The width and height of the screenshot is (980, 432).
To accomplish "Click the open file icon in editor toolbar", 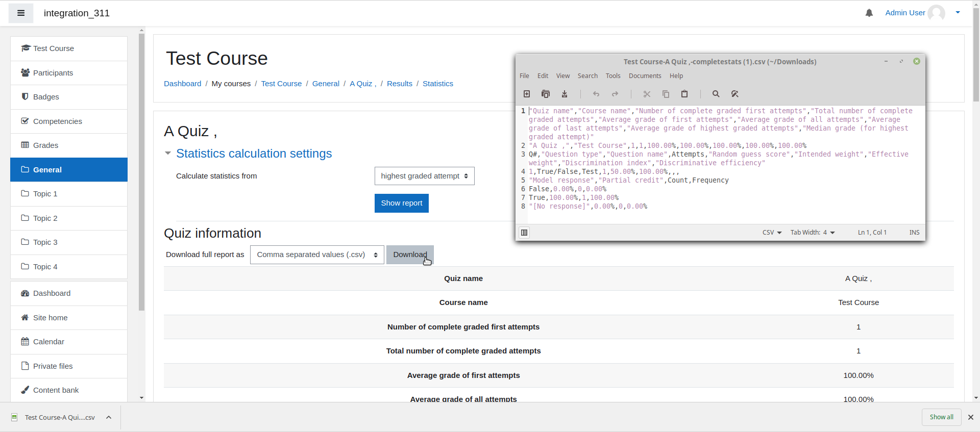I will [546, 94].
